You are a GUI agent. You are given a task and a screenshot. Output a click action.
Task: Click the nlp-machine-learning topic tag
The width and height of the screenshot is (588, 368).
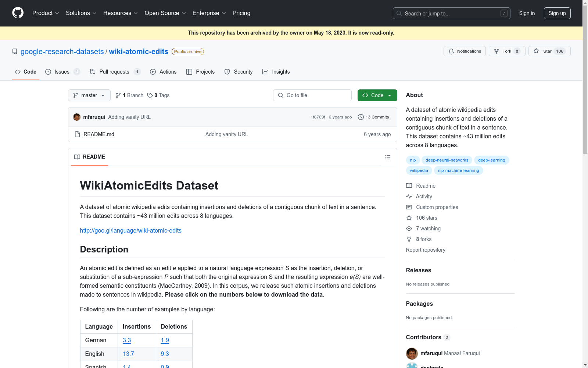pos(459,170)
